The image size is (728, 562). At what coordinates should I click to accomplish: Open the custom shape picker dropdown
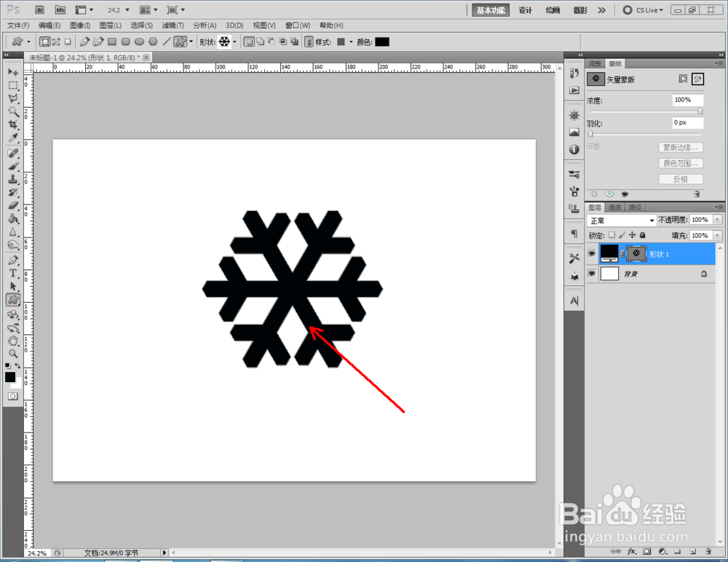pyautogui.click(x=234, y=41)
